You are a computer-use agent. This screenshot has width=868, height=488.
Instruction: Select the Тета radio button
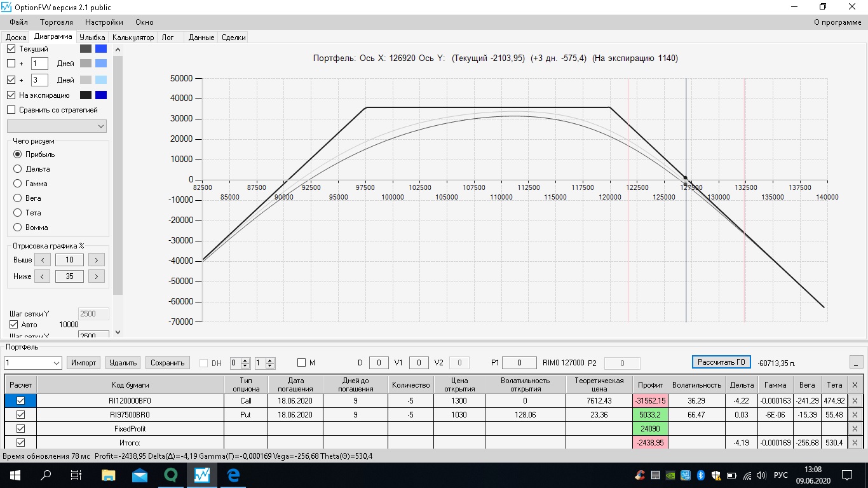(18, 213)
